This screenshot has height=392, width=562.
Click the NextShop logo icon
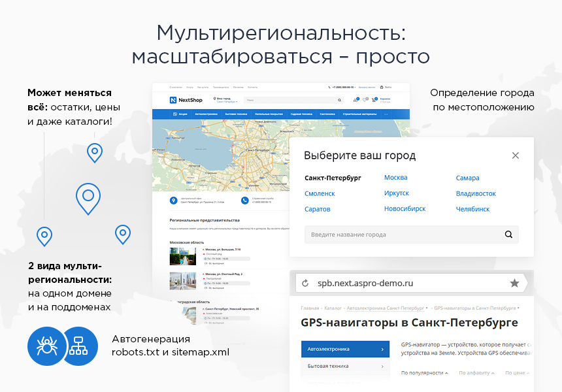[173, 100]
